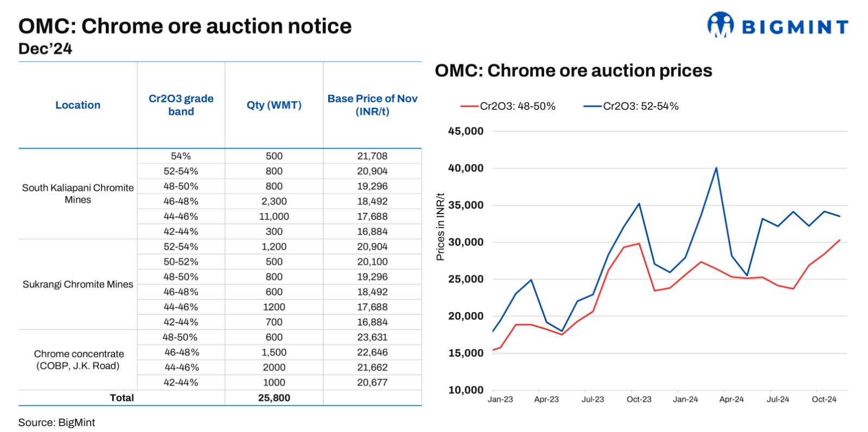Select the Sukrangi Chromite Mines cell
The width and height of the screenshot is (868, 432).
78,285
